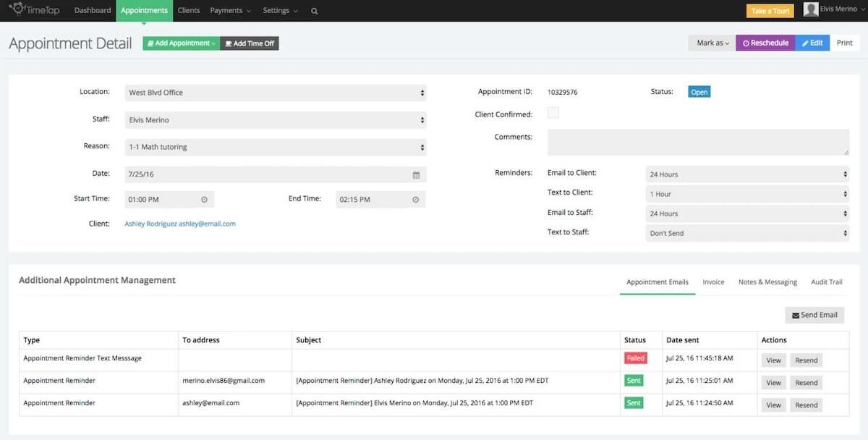Screen dimensions: 868x440
Task: Expand the Add Appointment dropdown button
Action: tap(181, 43)
